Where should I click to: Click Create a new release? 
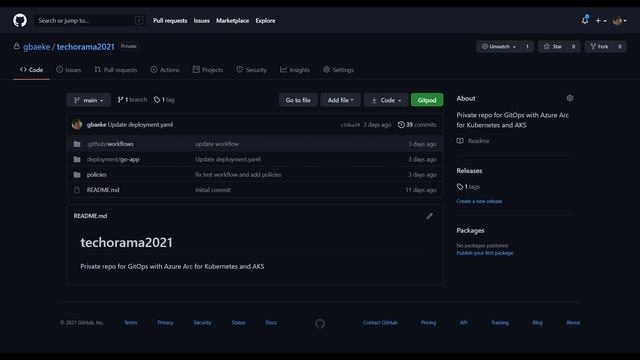[x=479, y=201]
